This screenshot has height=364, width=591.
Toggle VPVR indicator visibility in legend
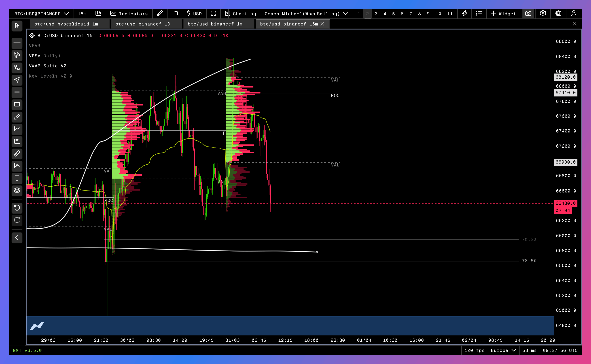(35, 46)
